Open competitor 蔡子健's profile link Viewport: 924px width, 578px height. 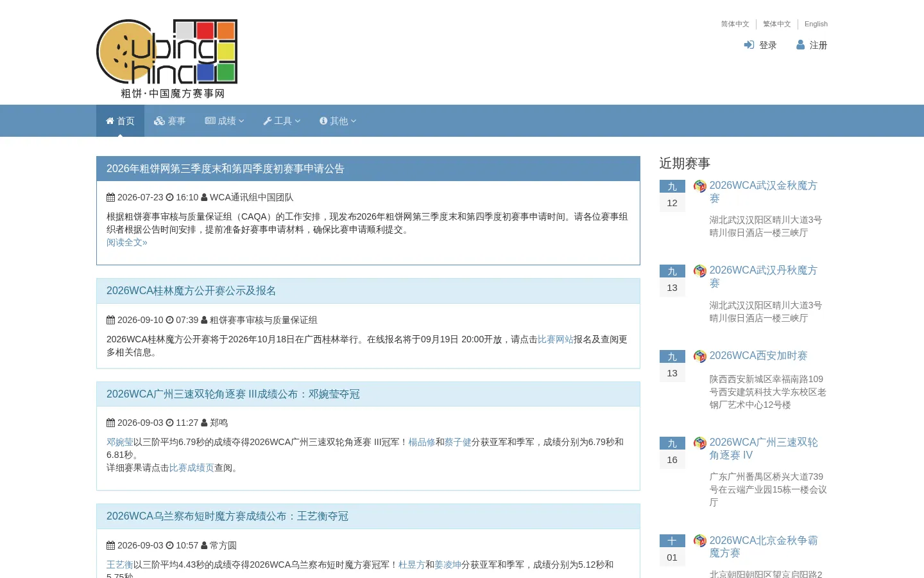(458, 442)
